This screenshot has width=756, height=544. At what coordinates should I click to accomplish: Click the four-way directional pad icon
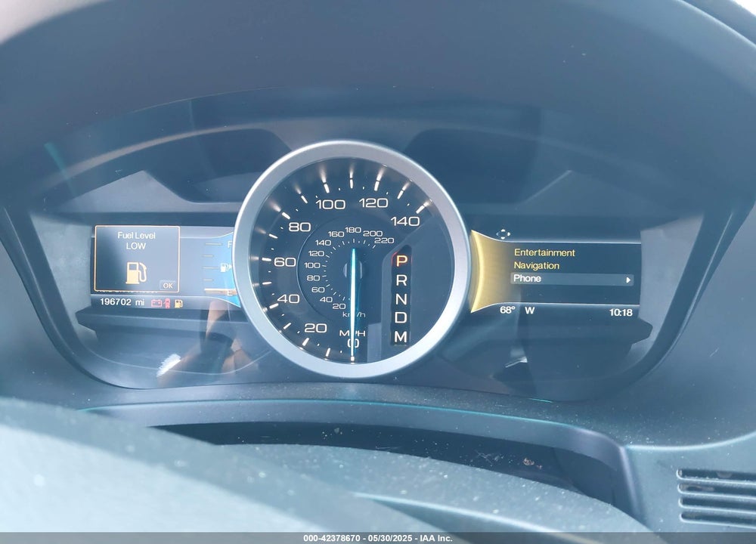coord(503,235)
